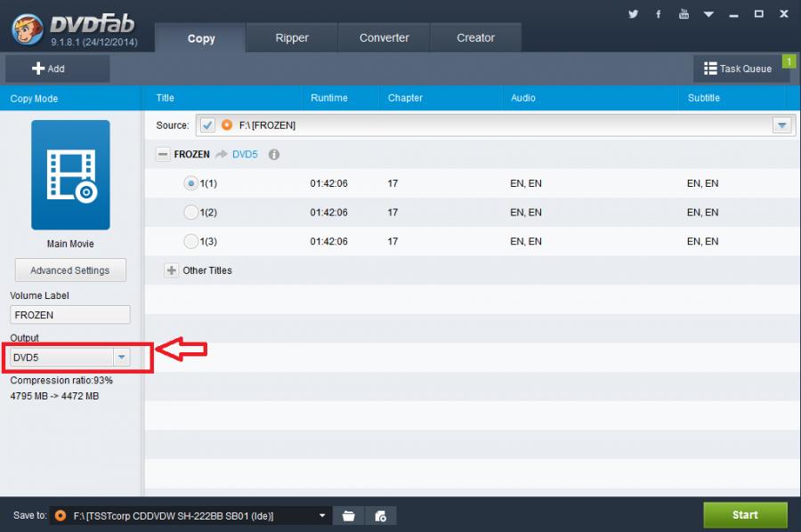Open DVDFab Twitter page icon
This screenshot has height=532, width=801.
click(x=633, y=13)
